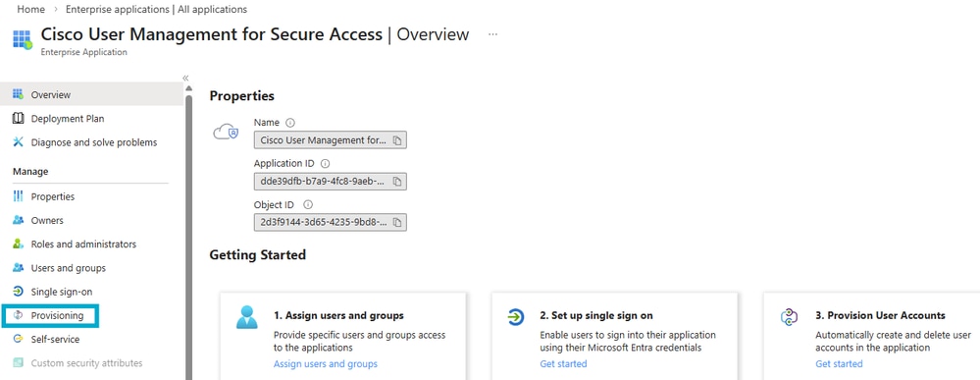This screenshot has height=380, width=980.
Task: Click the Name field text box
Action: point(330,140)
